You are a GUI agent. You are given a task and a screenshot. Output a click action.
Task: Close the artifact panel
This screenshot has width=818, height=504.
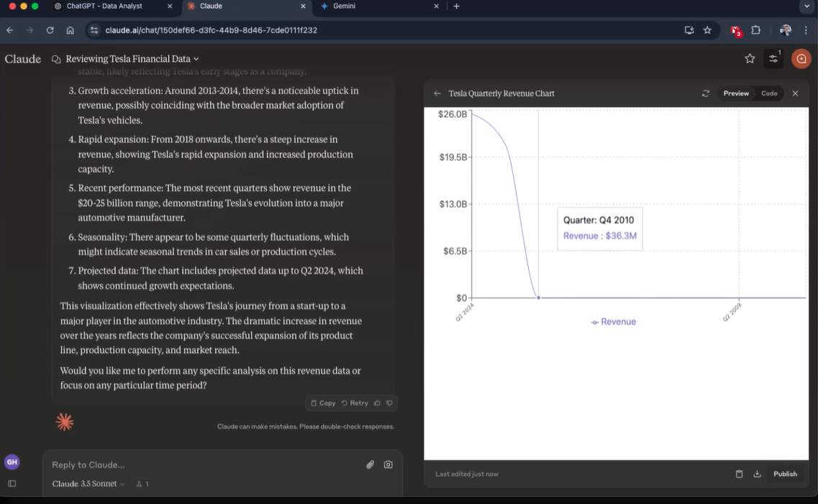pyautogui.click(x=795, y=93)
